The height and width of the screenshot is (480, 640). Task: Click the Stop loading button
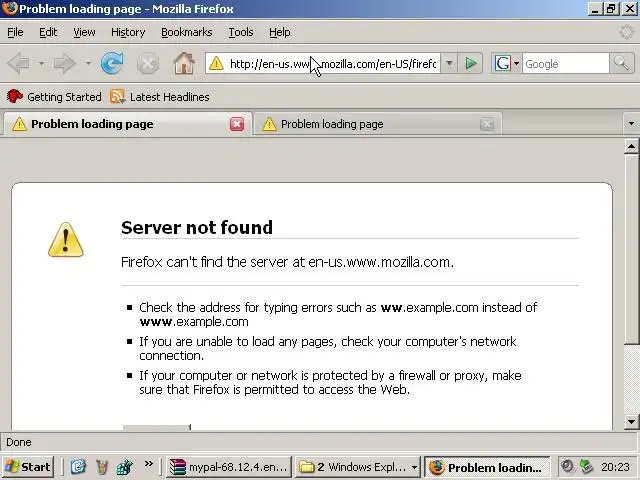pos(148,64)
